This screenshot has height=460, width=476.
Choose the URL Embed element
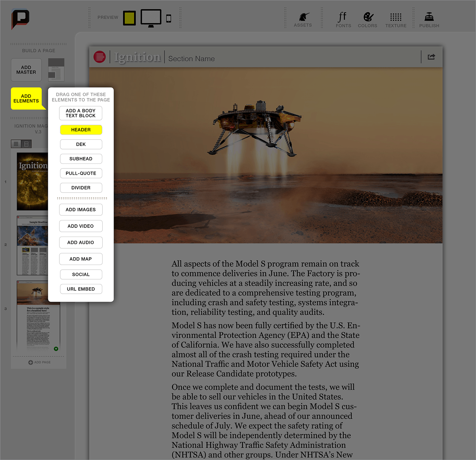pyautogui.click(x=81, y=289)
